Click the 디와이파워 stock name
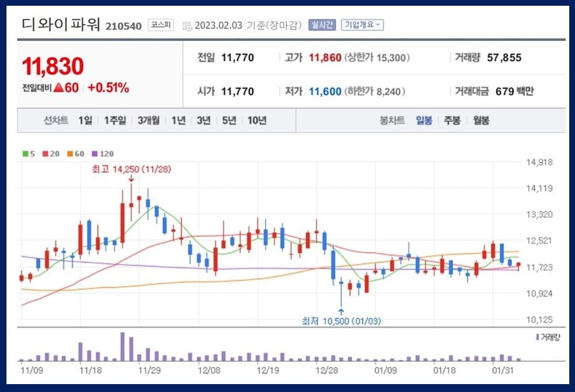 (61, 24)
